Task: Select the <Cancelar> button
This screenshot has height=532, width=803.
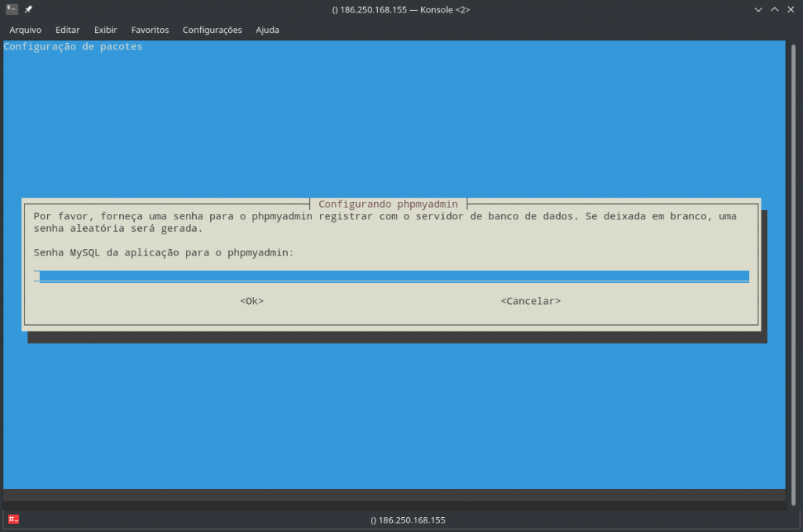Action: coord(531,301)
